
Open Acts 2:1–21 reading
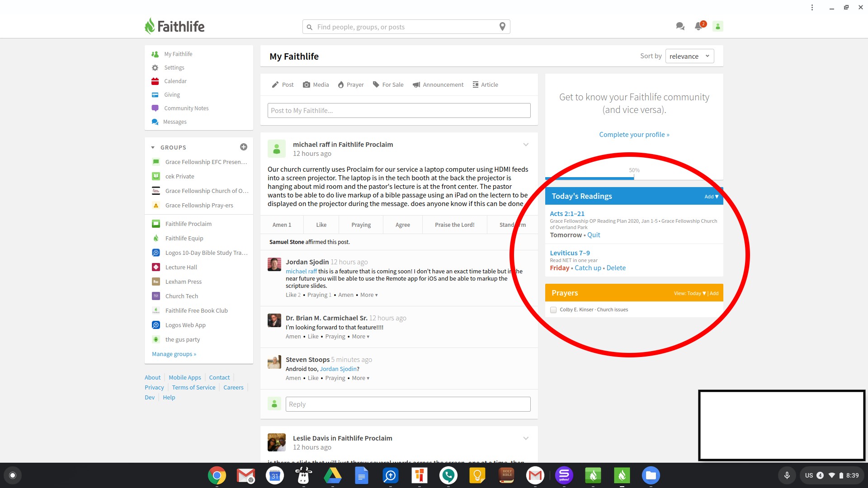pyautogui.click(x=567, y=214)
